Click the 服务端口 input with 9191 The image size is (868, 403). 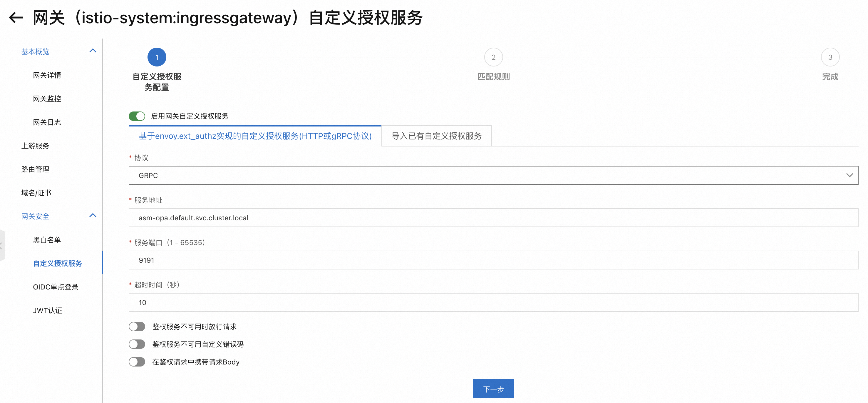(x=493, y=260)
